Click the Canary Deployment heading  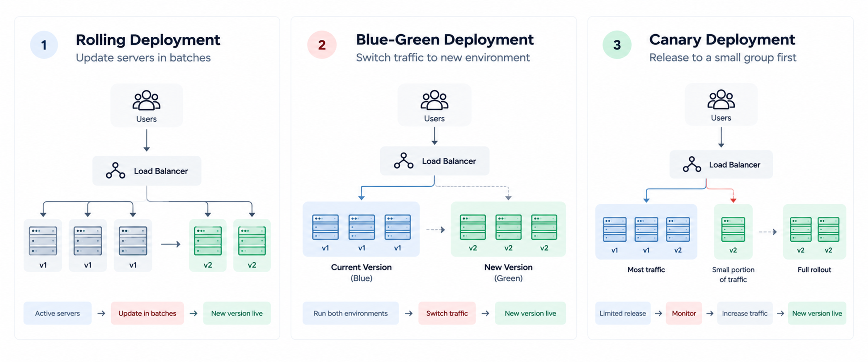point(722,40)
